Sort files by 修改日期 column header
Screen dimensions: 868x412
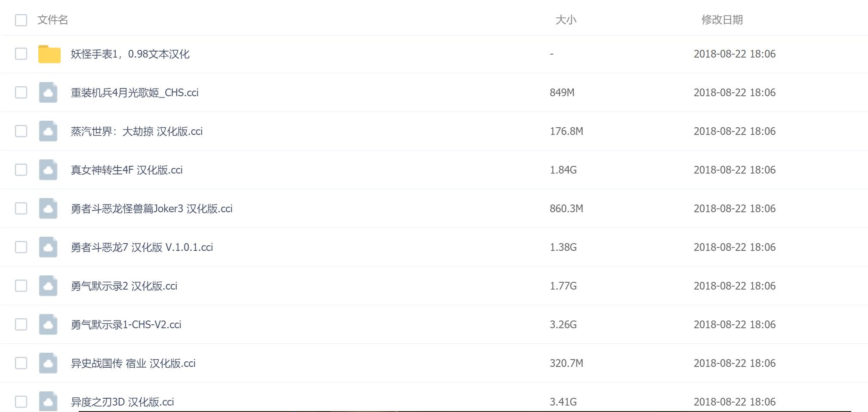click(722, 20)
